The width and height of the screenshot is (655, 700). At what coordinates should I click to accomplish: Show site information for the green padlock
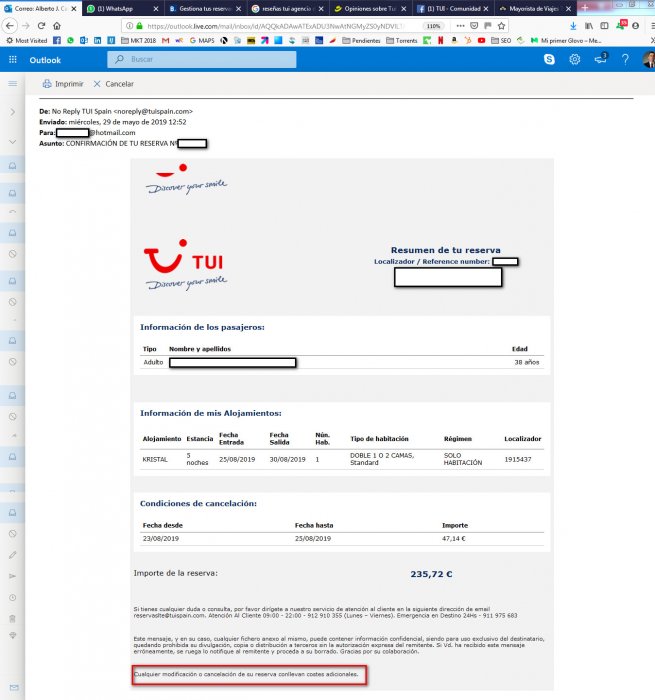(139, 26)
